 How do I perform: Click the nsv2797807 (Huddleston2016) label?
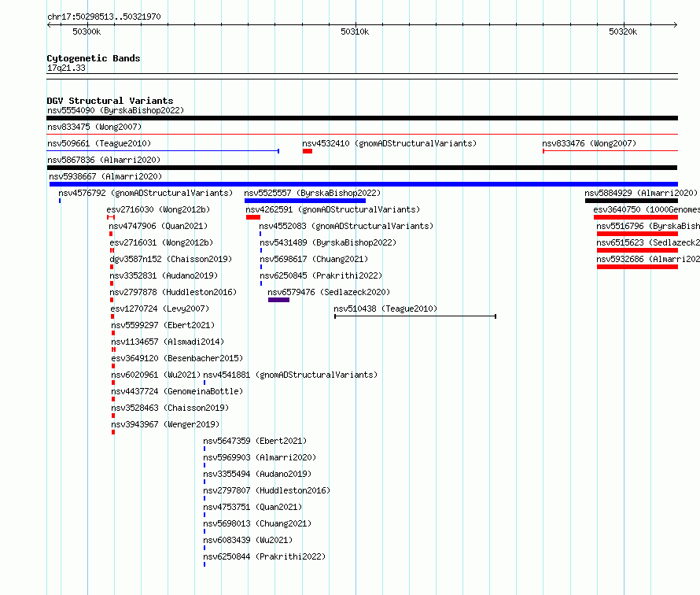click(267, 490)
